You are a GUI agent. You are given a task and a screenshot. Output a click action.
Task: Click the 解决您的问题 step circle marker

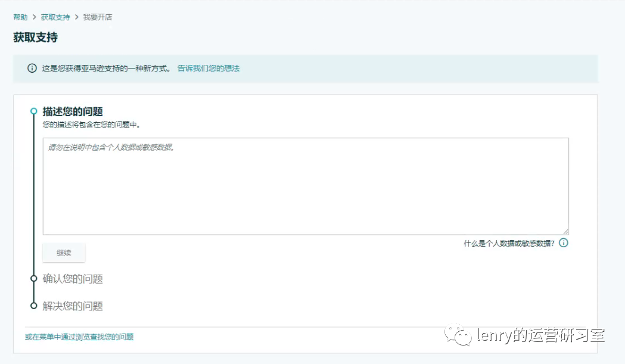point(34,306)
